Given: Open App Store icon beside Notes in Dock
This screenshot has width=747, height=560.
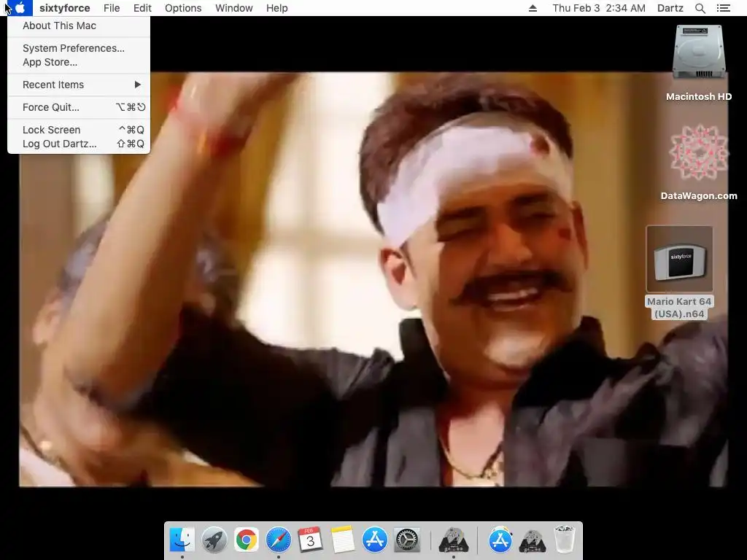Looking at the screenshot, I should pyautogui.click(x=374, y=540).
